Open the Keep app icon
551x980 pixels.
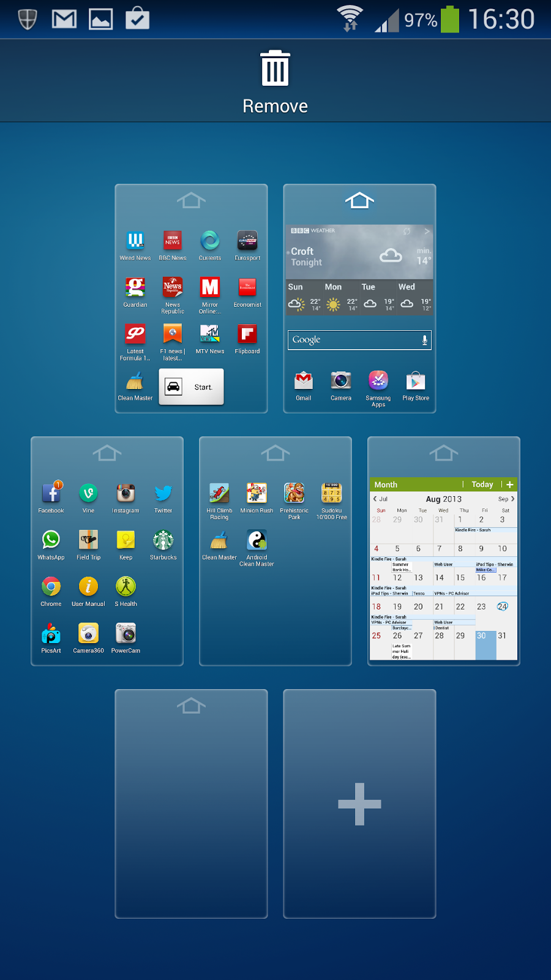coord(126,540)
